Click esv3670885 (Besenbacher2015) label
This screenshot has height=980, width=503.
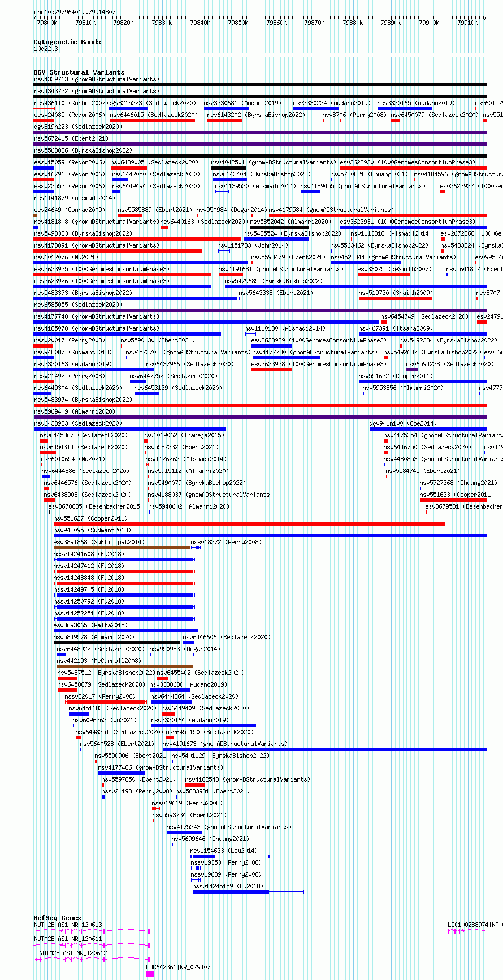96,506
